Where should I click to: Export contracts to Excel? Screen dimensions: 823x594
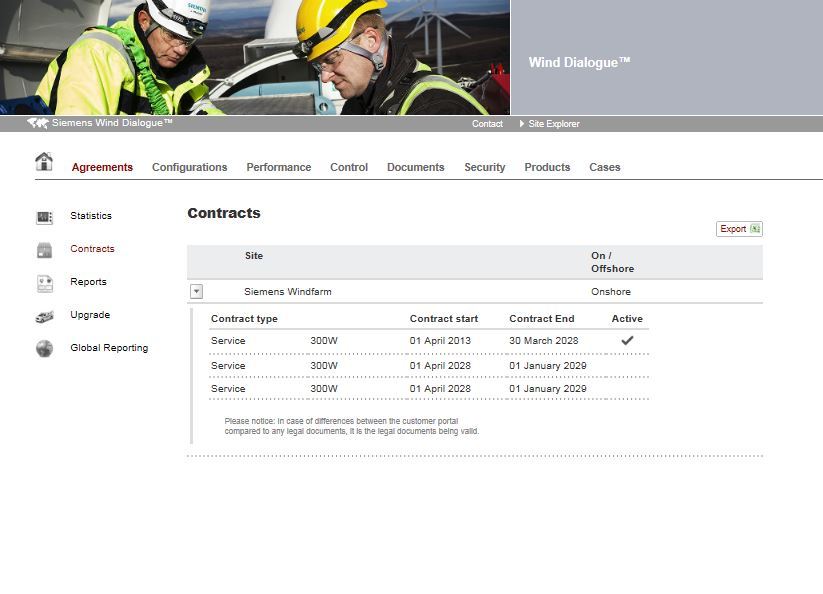739,229
